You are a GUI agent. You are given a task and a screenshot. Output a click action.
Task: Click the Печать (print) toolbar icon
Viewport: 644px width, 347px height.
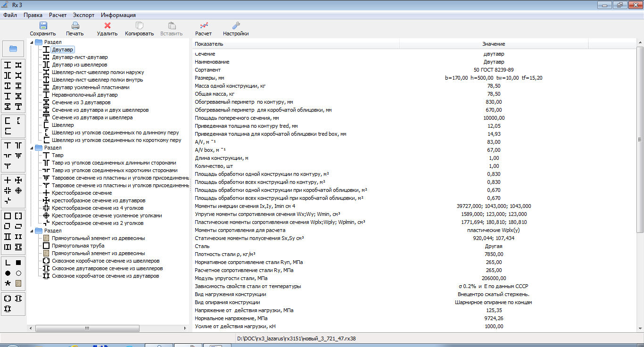[75, 27]
